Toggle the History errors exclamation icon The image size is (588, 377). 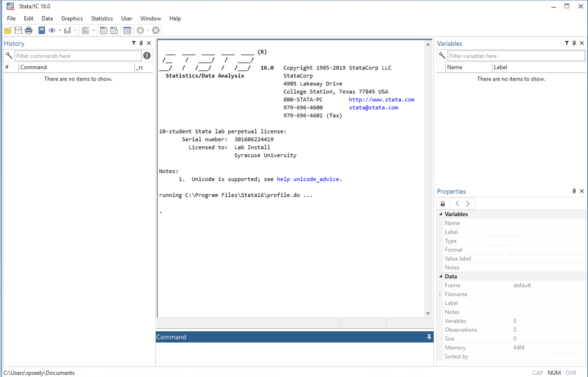point(147,55)
